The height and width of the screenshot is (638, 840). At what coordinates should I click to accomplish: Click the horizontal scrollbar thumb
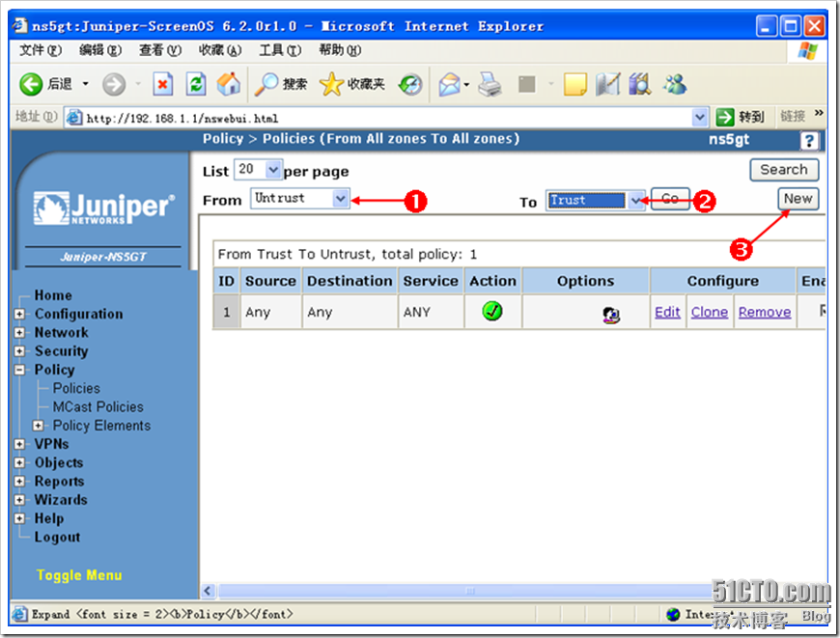(470, 592)
